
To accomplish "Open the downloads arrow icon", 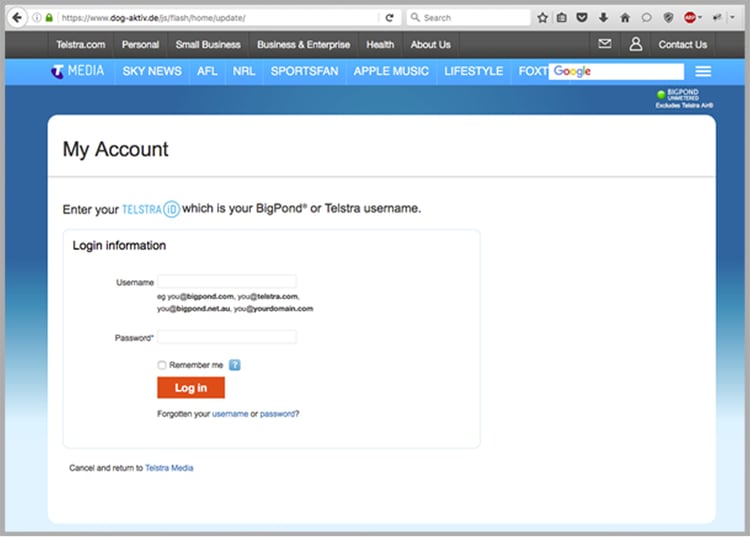I will pos(604,18).
